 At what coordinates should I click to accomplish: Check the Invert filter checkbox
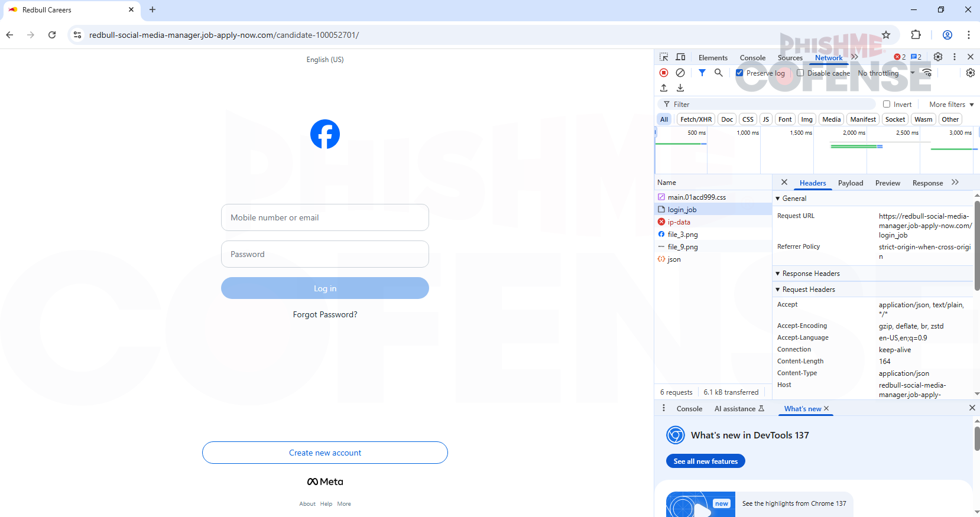coord(887,105)
